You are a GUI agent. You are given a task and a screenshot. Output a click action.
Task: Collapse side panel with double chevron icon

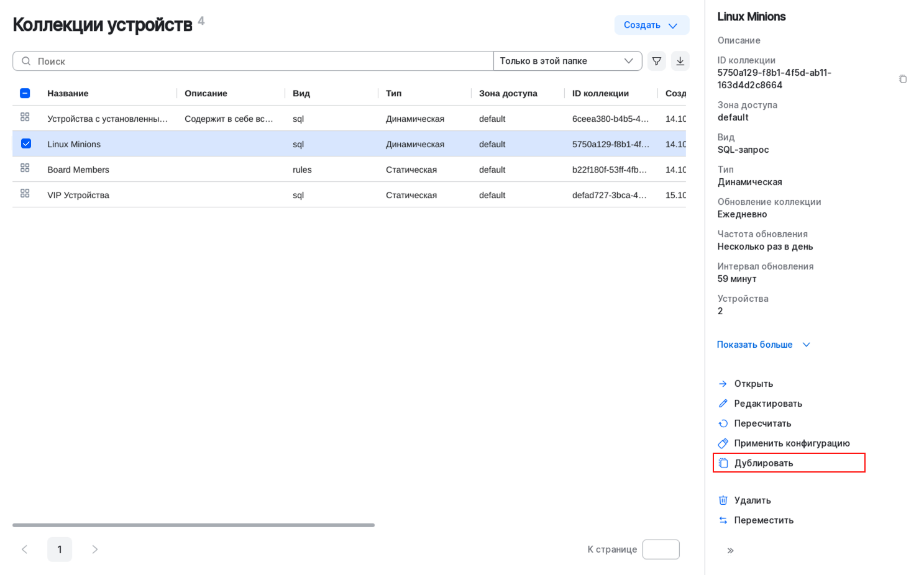tap(730, 550)
